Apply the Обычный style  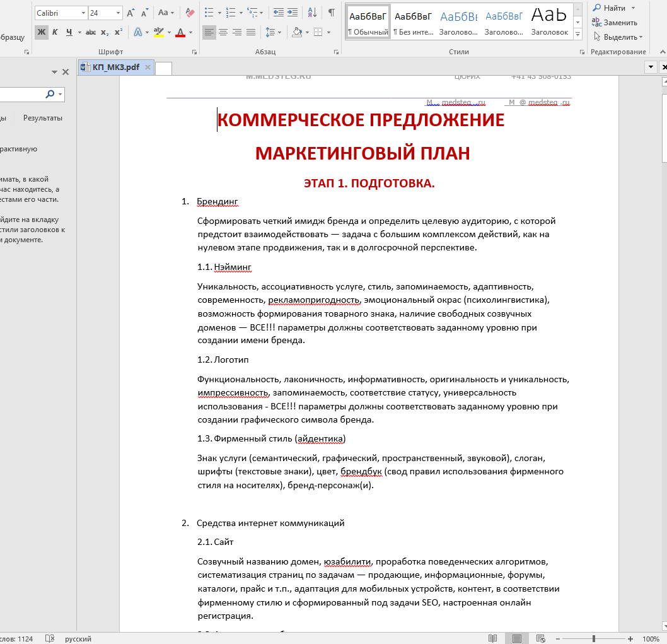[x=368, y=22]
